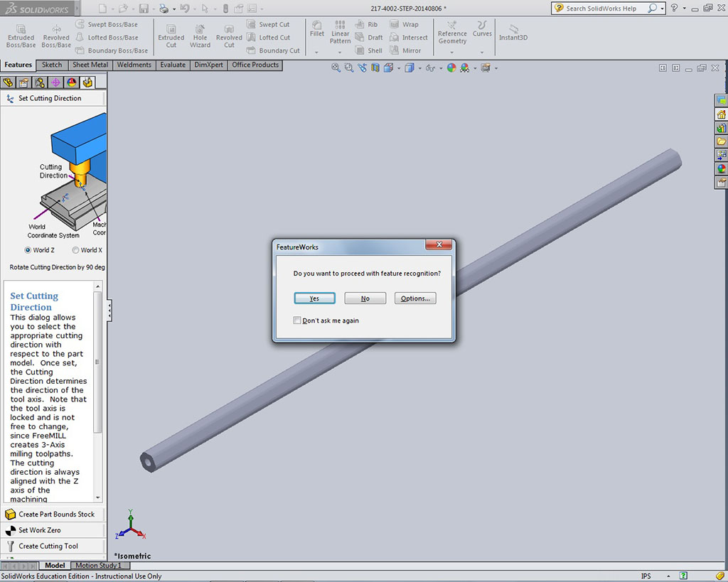Select the World Z radio button
This screenshot has width=728, height=582.
click(x=28, y=250)
